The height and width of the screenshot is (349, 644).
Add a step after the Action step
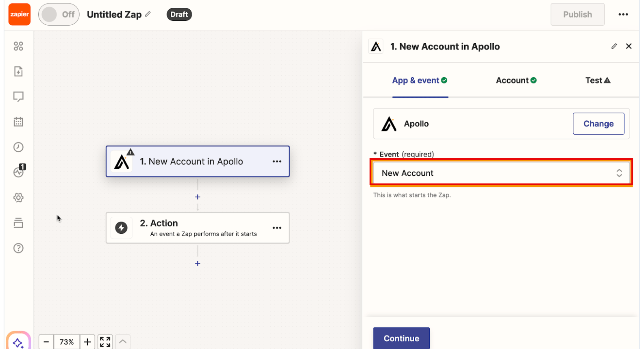[198, 264]
